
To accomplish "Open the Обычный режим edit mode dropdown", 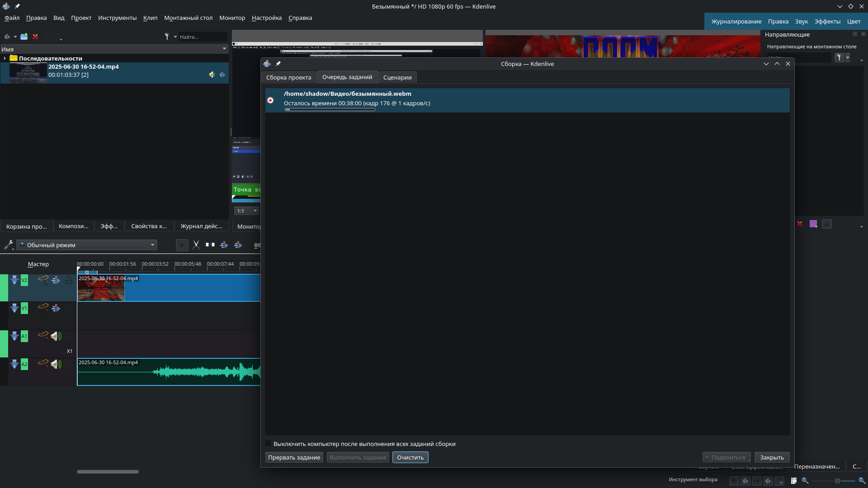I will tap(87, 245).
